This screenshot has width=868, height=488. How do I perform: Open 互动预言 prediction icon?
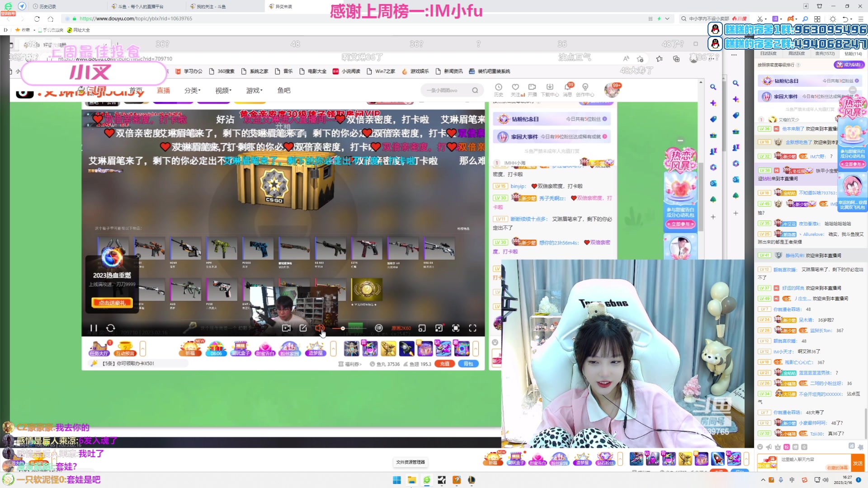(125, 348)
